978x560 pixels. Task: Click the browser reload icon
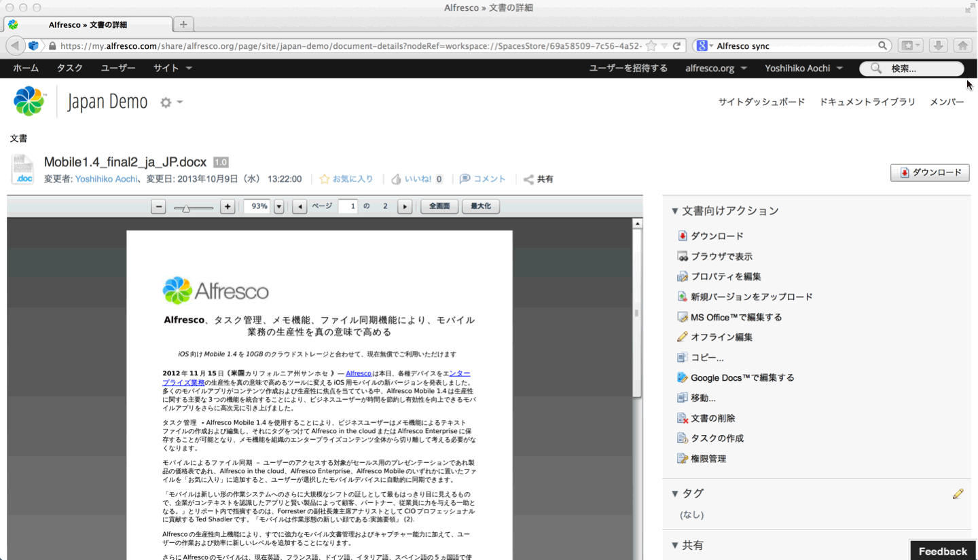(x=676, y=45)
